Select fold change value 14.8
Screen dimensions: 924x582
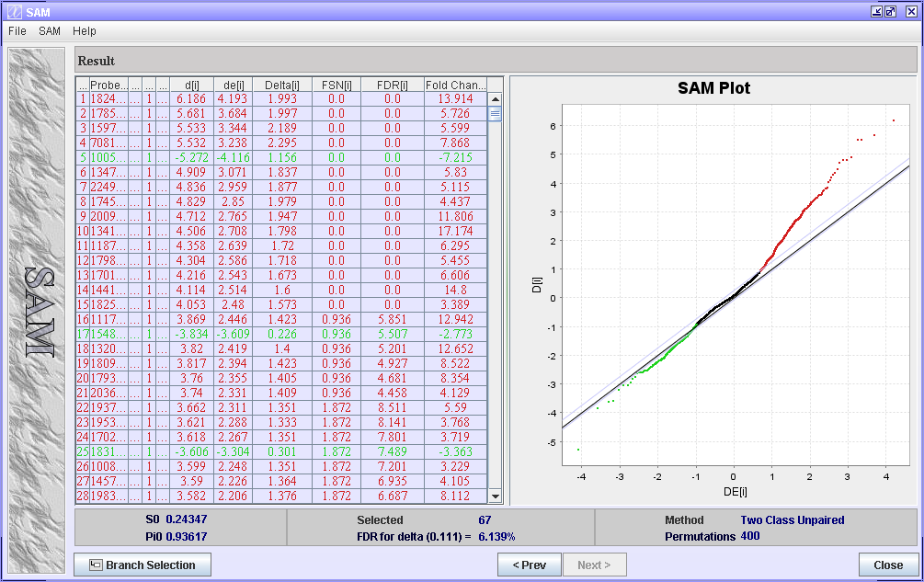(455, 290)
